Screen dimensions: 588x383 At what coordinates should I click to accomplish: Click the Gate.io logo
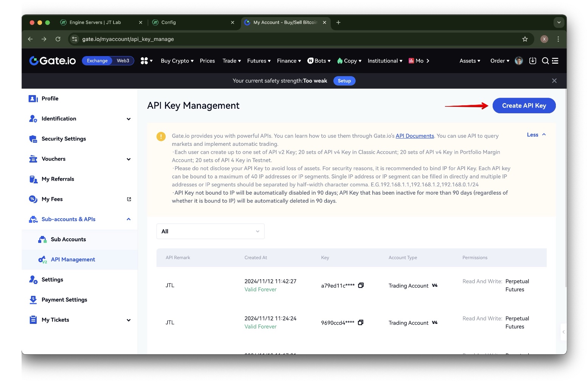pyautogui.click(x=53, y=61)
